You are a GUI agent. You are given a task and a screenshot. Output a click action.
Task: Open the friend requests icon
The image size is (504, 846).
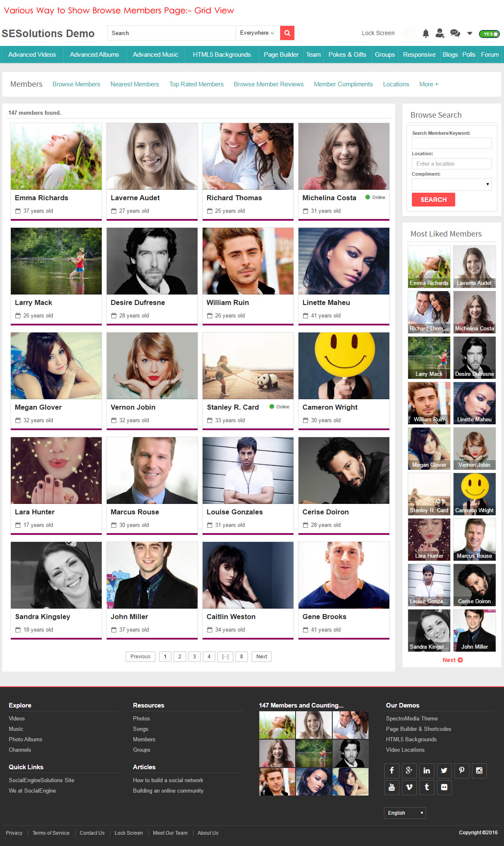pyautogui.click(x=440, y=33)
